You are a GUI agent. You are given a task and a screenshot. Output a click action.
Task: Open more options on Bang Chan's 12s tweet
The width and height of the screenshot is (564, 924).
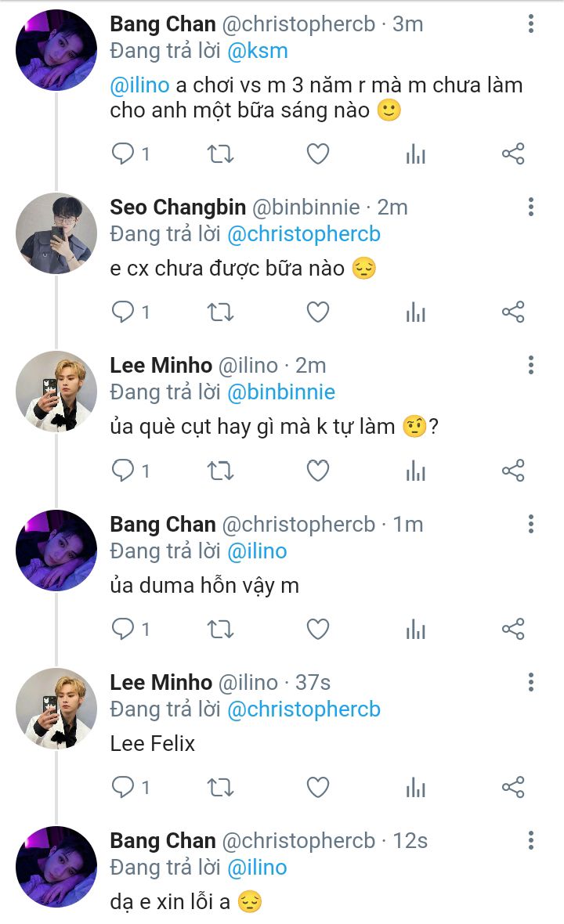pyautogui.click(x=531, y=840)
